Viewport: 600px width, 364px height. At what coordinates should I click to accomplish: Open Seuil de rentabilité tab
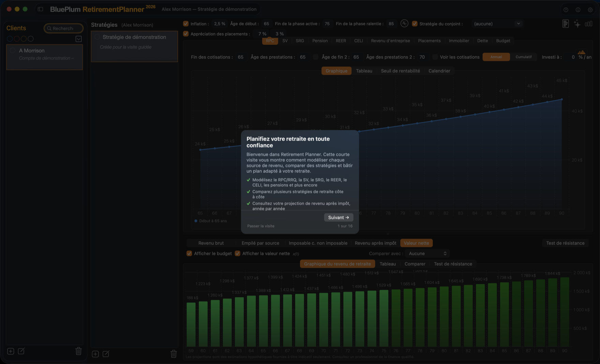tap(400, 71)
